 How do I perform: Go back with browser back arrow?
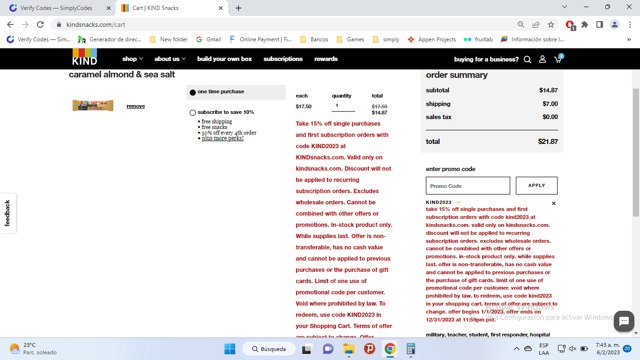10,24
